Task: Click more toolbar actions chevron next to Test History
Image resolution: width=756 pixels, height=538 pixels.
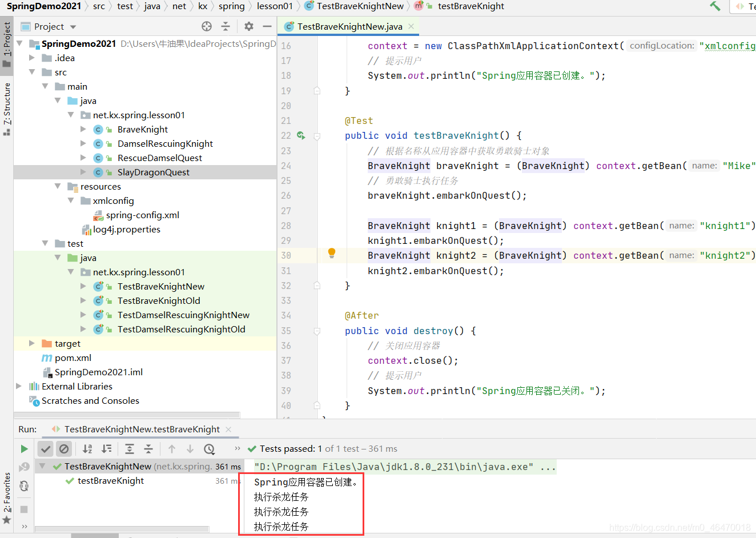Action: (x=237, y=449)
